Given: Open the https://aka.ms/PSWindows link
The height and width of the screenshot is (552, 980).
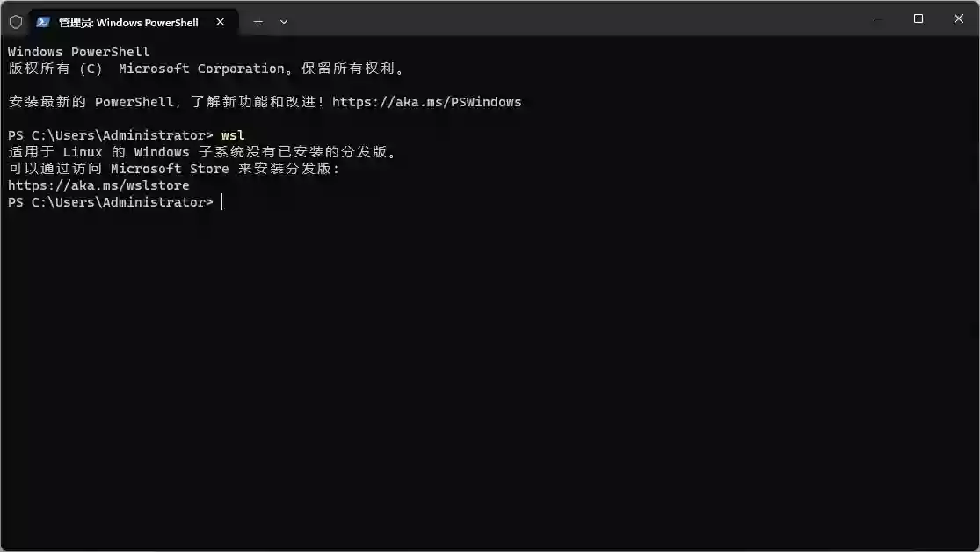Looking at the screenshot, I should pyautogui.click(x=426, y=102).
